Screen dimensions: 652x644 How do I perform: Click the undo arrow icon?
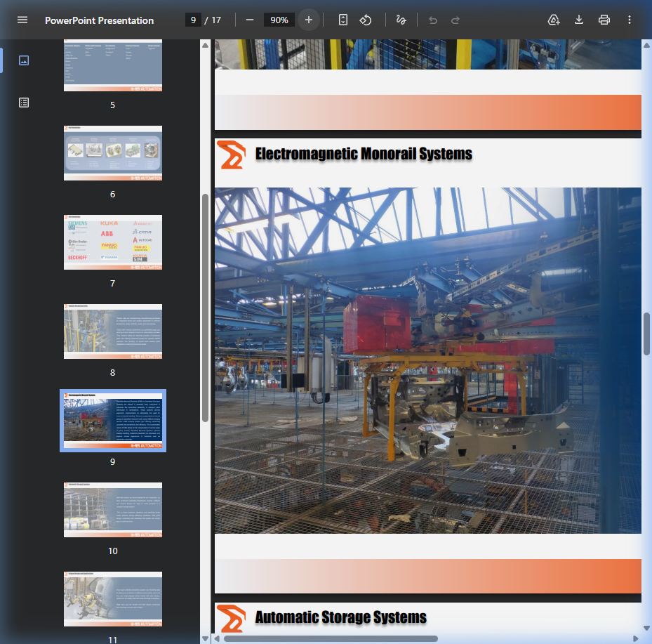pyautogui.click(x=433, y=20)
